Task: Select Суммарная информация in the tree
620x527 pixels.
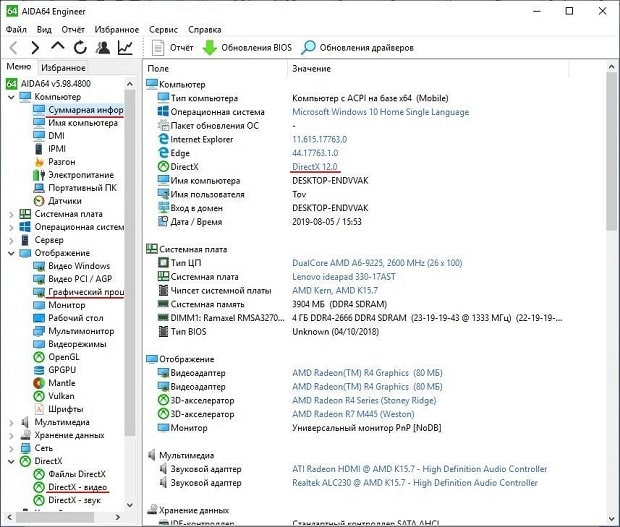Action: 85,110
